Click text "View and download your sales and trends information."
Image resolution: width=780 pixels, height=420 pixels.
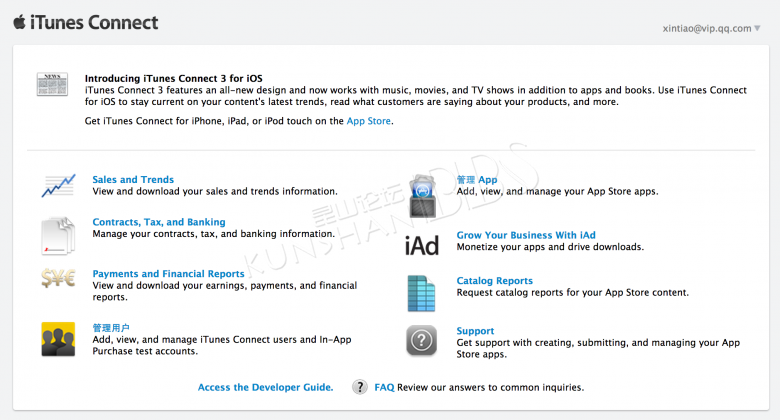pos(215,191)
